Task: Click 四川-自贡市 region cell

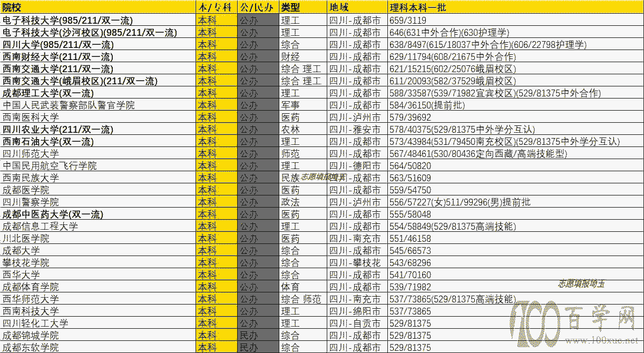Action: pyautogui.click(x=357, y=323)
